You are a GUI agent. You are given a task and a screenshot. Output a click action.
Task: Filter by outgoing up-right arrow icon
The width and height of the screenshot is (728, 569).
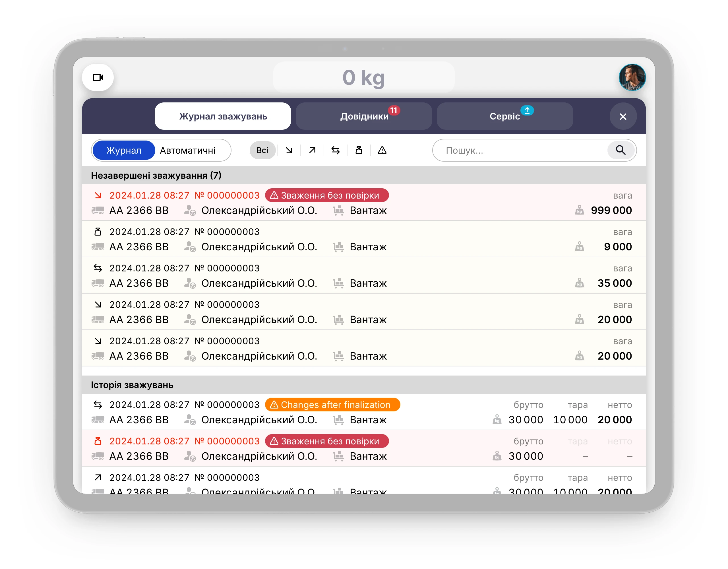[312, 151]
